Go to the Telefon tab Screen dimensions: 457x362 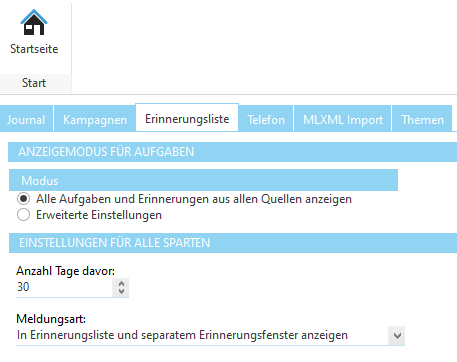pyautogui.click(x=266, y=119)
